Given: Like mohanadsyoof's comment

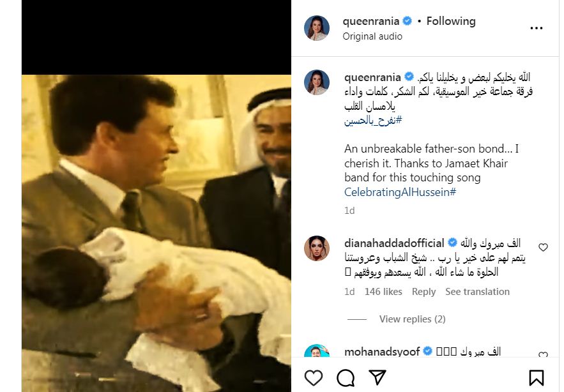Looking at the screenshot, I should (543, 355).
